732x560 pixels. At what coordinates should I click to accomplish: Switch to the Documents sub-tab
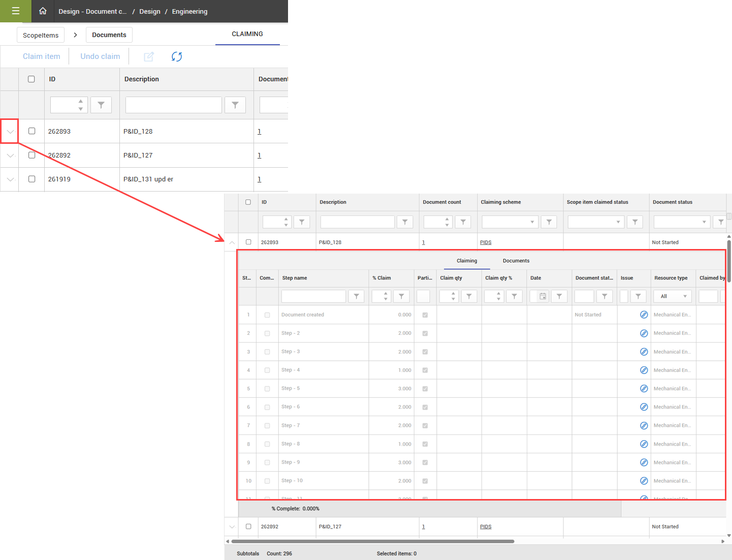coord(516,261)
